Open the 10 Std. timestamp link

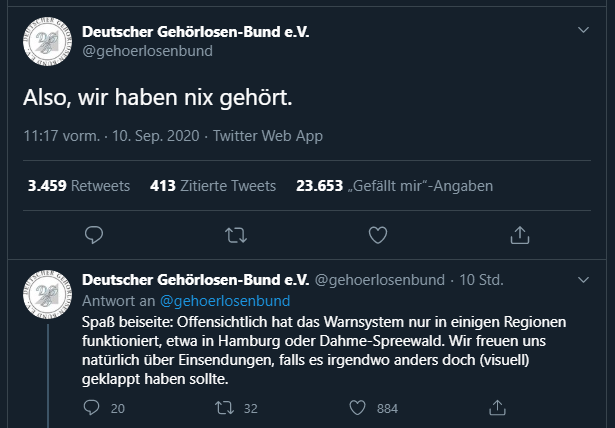coord(483,280)
